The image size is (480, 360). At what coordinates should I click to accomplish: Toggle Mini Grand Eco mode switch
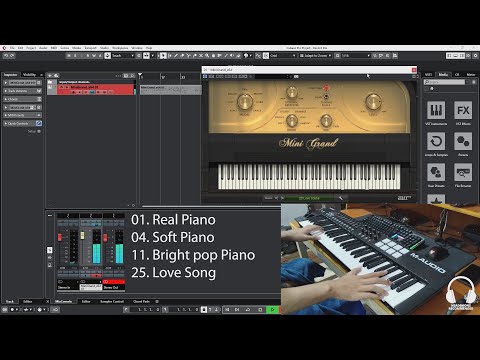(x=326, y=97)
